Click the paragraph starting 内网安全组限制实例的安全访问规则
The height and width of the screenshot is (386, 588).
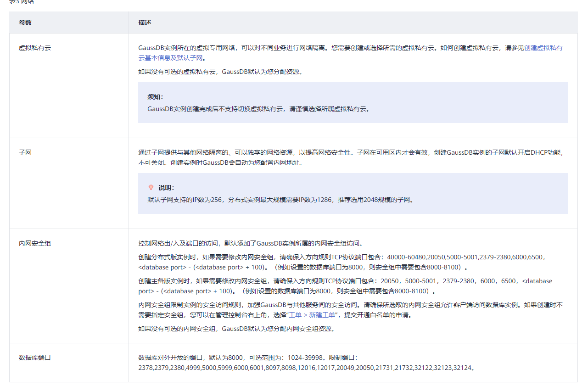coord(351,309)
